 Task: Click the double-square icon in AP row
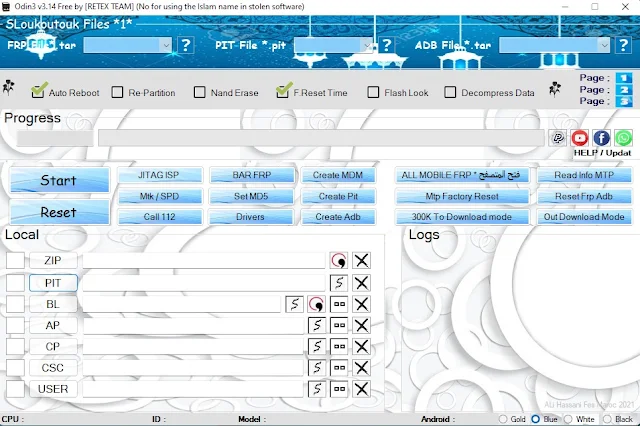[x=339, y=325]
